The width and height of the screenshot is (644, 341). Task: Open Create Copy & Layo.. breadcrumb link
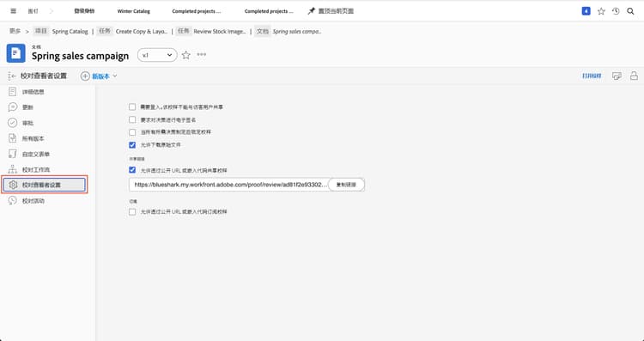pyautogui.click(x=142, y=31)
